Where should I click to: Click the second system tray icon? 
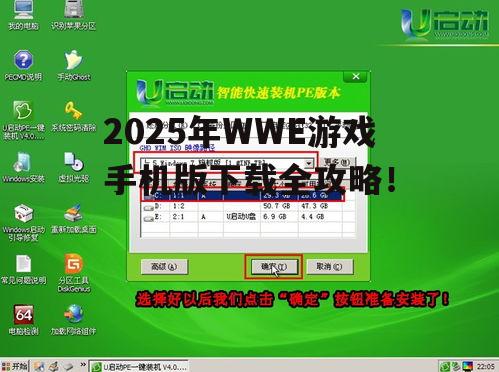[456, 366]
